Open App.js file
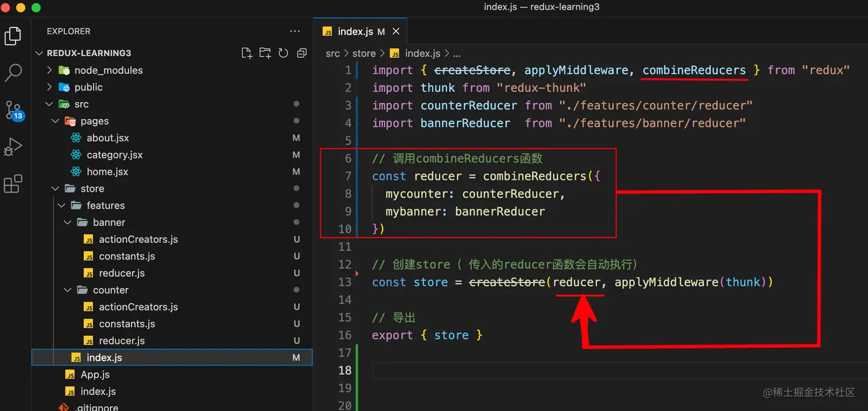868x411 pixels. point(172,375)
